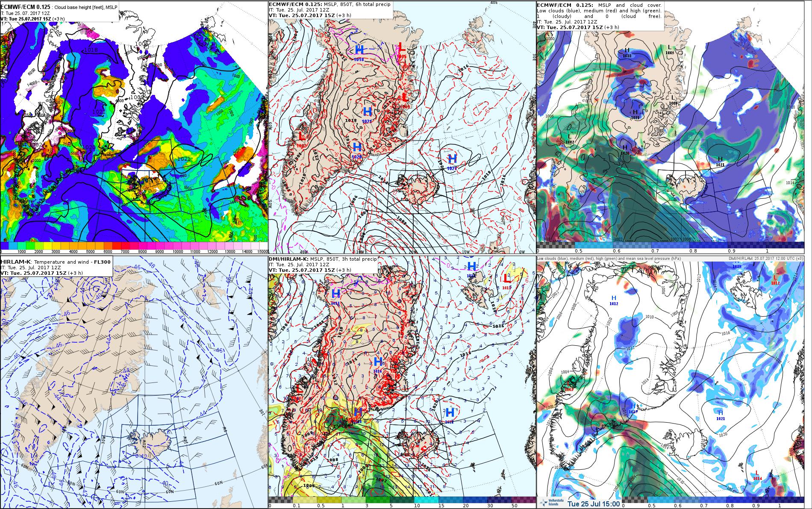This screenshot has width=812, height=509.
Task: Click the L 1002 marker in the ECMWF 6h precip map
Action: [301, 139]
